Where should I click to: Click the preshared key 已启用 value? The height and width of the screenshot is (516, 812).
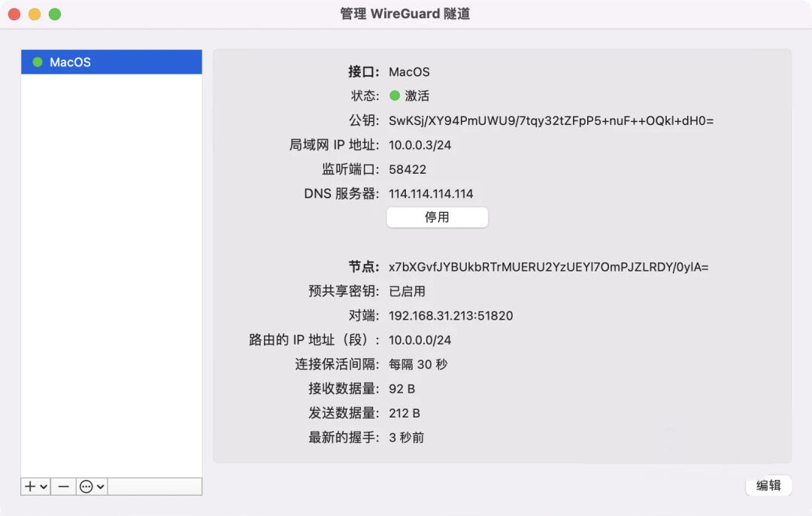coord(407,291)
